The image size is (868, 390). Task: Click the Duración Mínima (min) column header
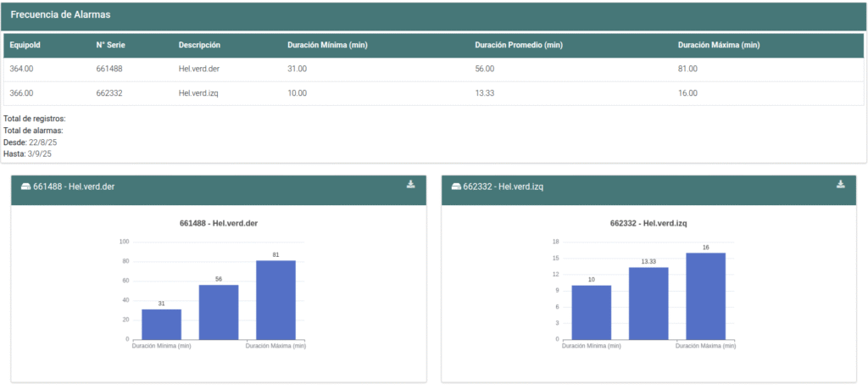coord(328,45)
